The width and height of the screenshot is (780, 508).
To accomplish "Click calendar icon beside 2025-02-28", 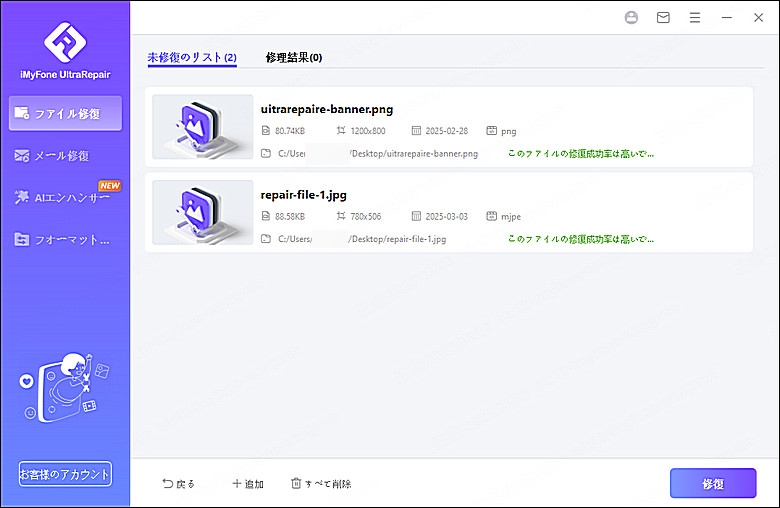I will click(416, 130).
